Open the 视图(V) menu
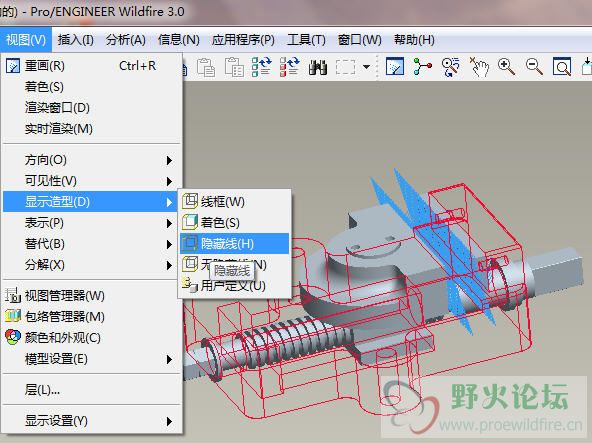This screenshot has height=443, width=592. (x=26, y=40)
